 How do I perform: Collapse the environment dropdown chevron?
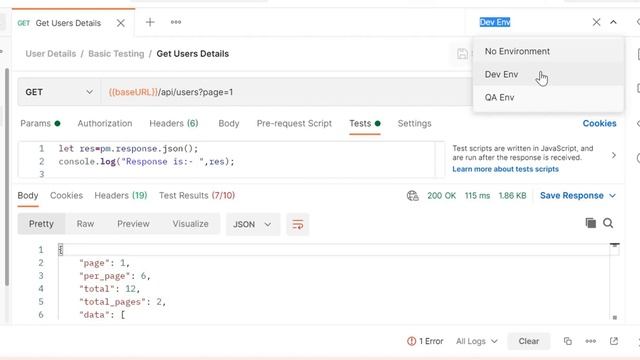coord(613,22)
